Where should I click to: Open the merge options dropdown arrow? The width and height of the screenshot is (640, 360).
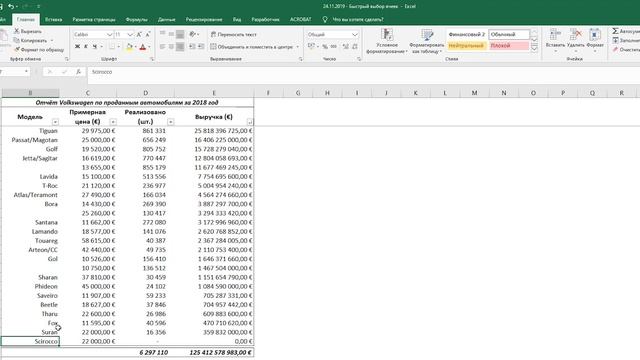click(x=298, y=47)
